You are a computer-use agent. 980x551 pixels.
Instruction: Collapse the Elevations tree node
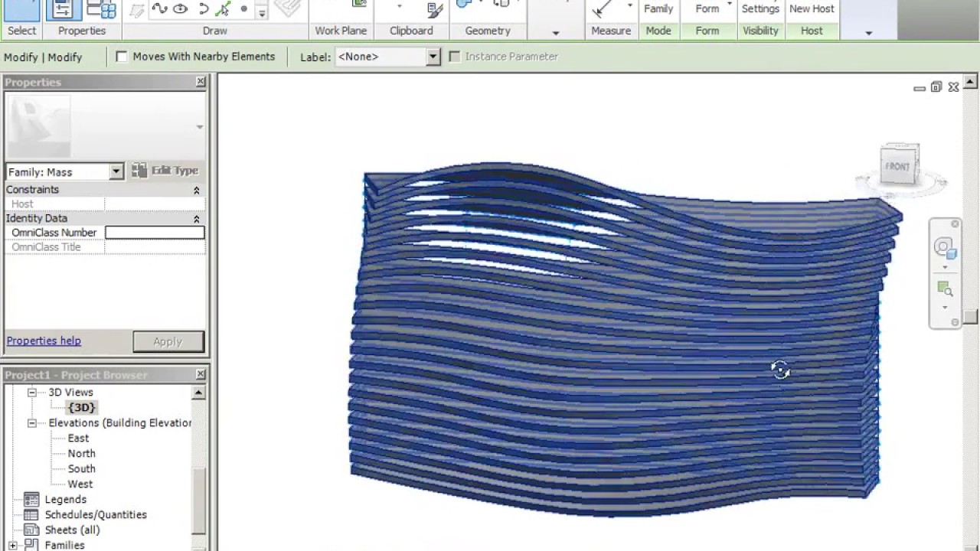32,423
